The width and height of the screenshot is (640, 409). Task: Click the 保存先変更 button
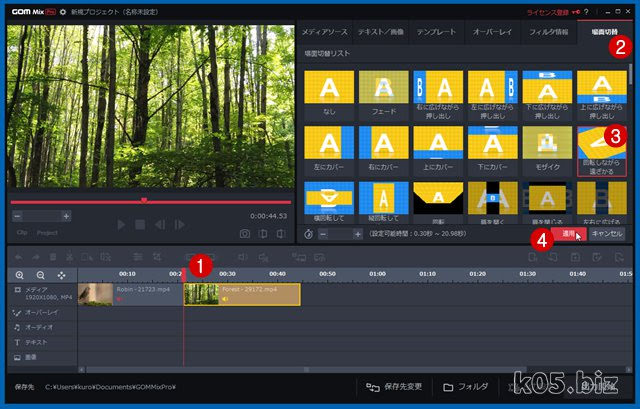pos(394,387)
